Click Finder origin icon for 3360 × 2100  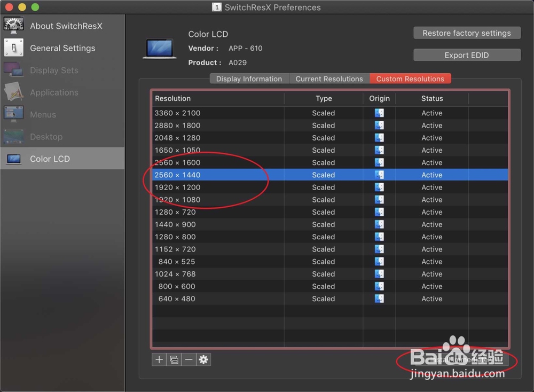point(379,113)
